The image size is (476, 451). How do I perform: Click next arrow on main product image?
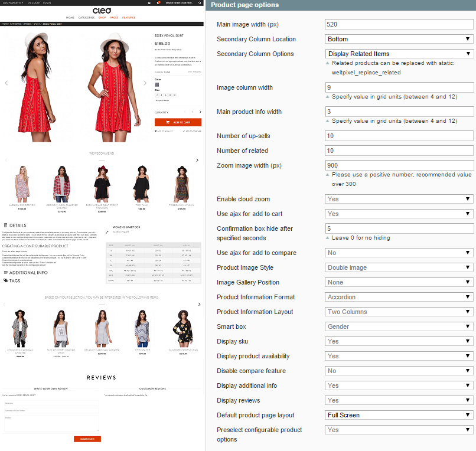pos(145,83)
